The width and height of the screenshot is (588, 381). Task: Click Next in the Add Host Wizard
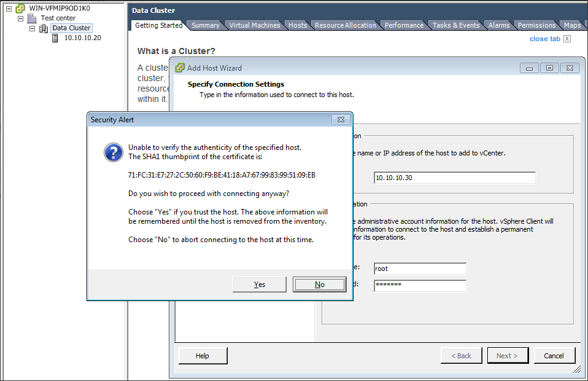pyautogui.click(x=508, y=355)
